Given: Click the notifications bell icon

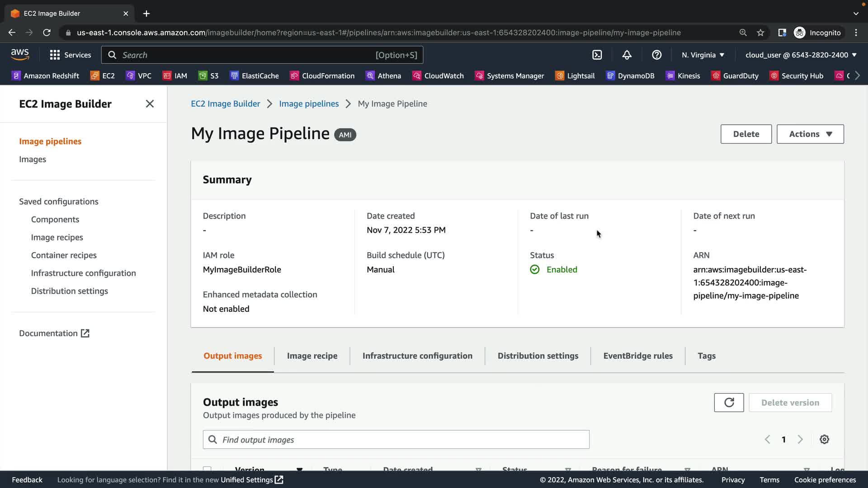Looking at the screenshot, I should [627, 55].
